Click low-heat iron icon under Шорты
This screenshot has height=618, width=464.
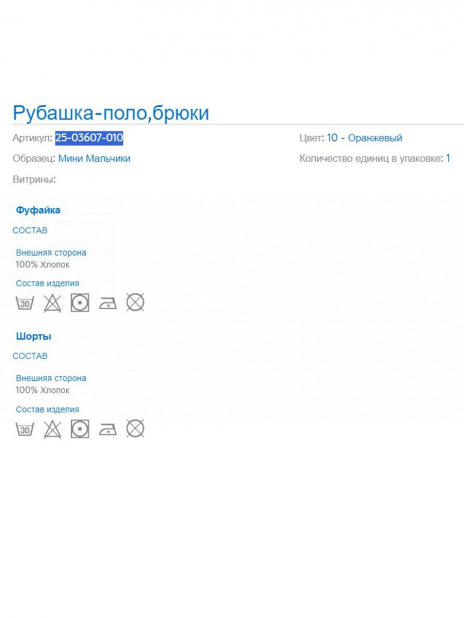click(x=108, y=429)
